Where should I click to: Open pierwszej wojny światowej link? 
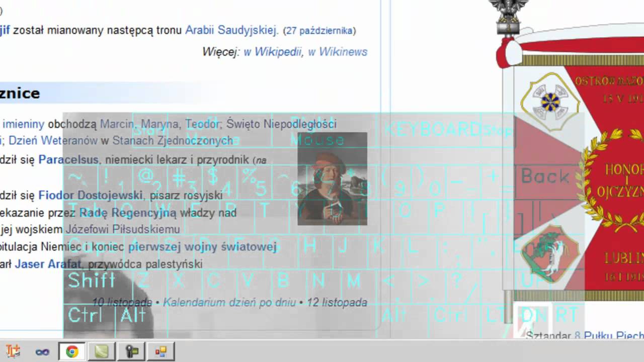pyautogui.click(x=203, y=247)
